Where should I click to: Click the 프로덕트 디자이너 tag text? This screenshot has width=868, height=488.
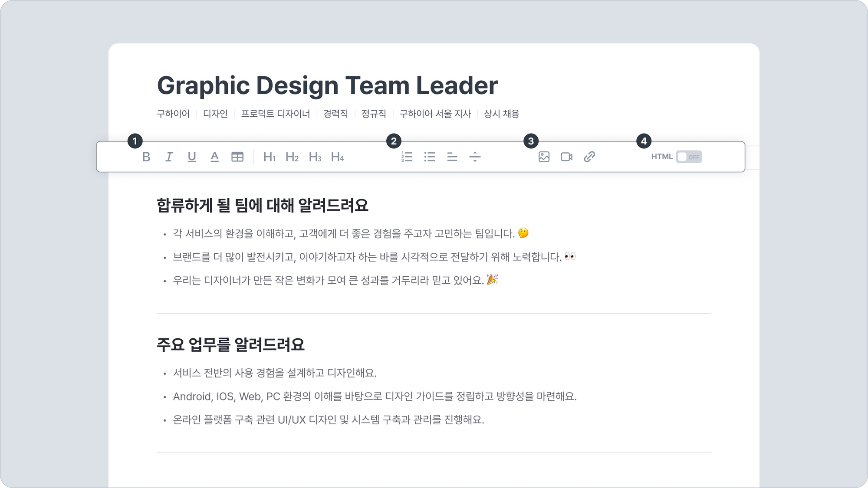[275, 114]
